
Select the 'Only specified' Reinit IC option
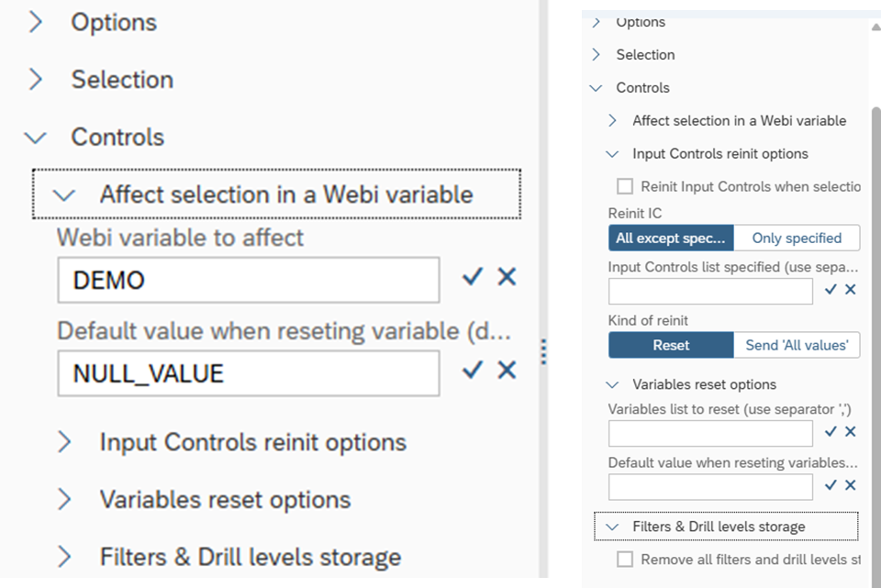797,238
